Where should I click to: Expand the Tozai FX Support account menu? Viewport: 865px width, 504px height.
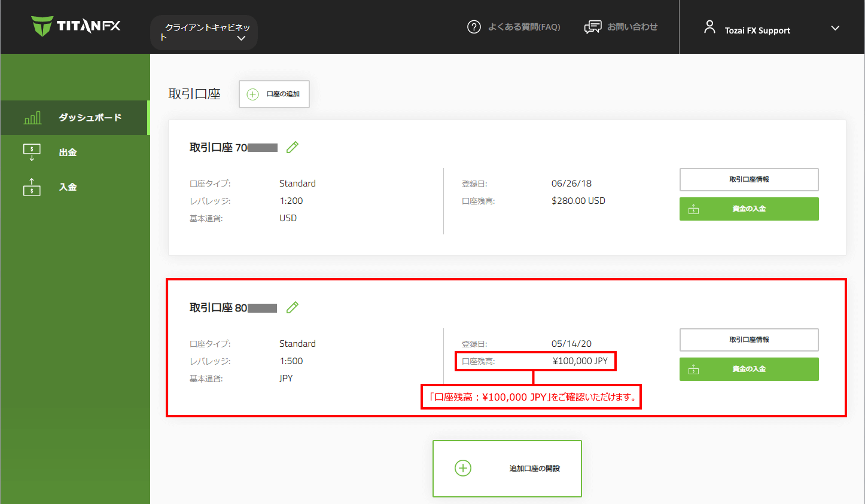click(835, 28)
